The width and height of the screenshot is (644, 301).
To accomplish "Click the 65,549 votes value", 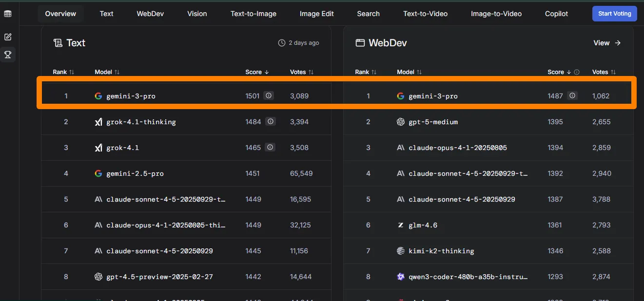I will pos(301,173).
